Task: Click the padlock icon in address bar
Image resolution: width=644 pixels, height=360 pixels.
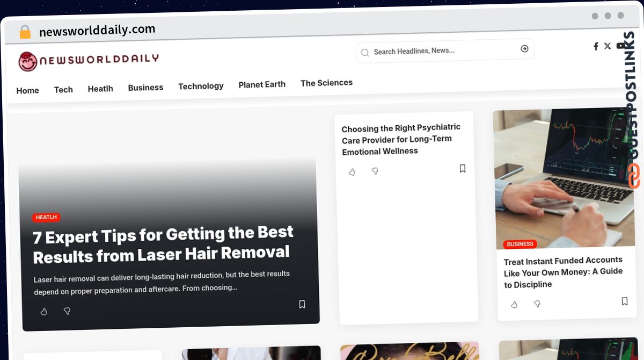Action: pyautogui.click(x=25, y=32)
